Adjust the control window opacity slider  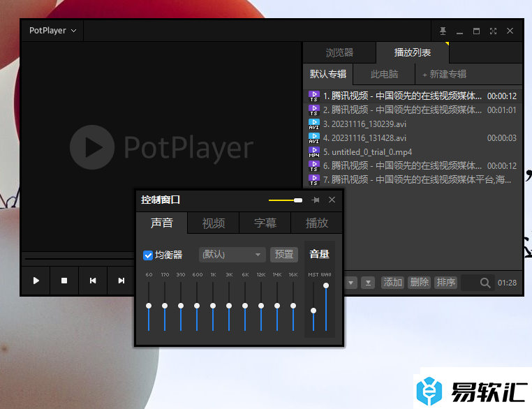coord(286,200)
